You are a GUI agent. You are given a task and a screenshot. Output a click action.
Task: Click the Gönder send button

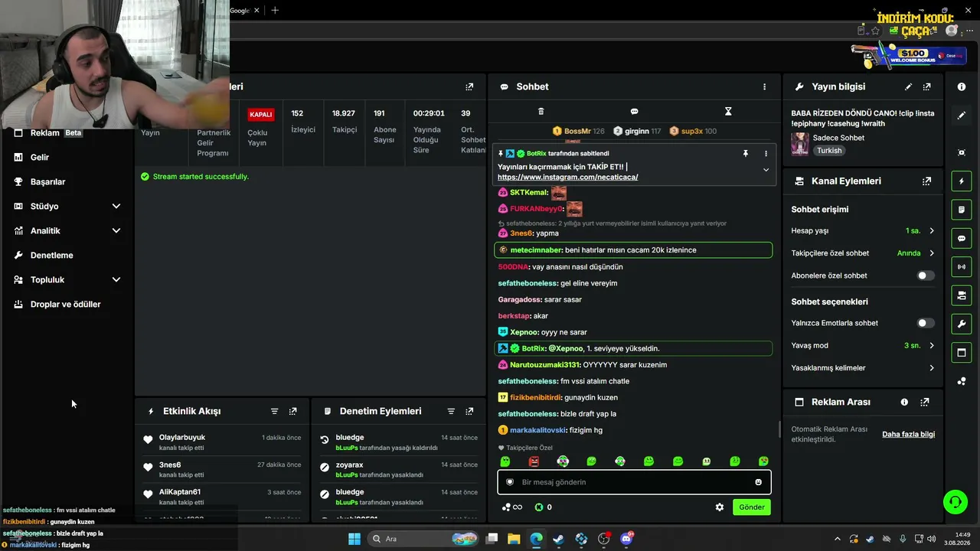click(751, 507)
